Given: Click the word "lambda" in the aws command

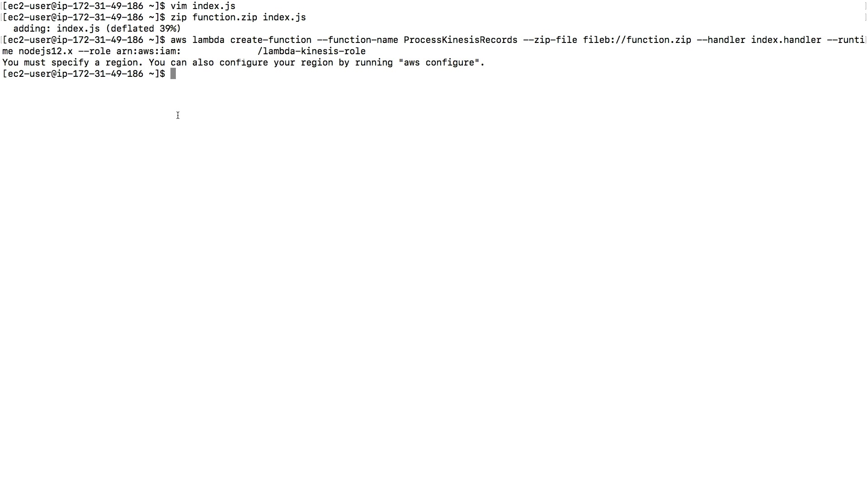Looking at the screenshot, I should pos(208,40).
